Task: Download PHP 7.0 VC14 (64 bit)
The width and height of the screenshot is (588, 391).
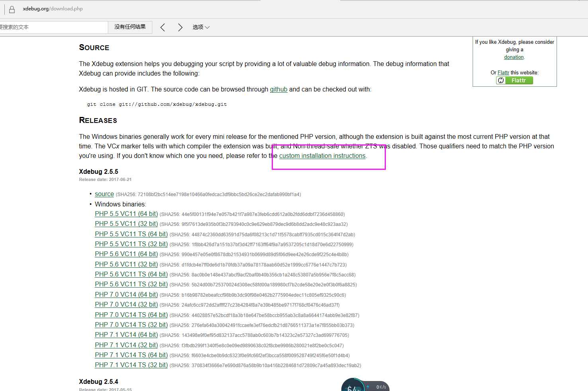Action: pyautogui.click(x=126, y=294)
